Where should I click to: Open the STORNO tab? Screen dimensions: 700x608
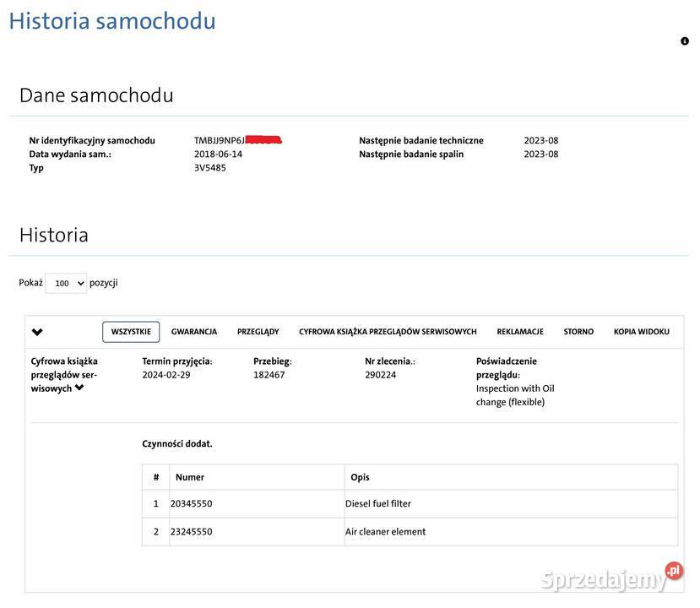coord(578,331)
